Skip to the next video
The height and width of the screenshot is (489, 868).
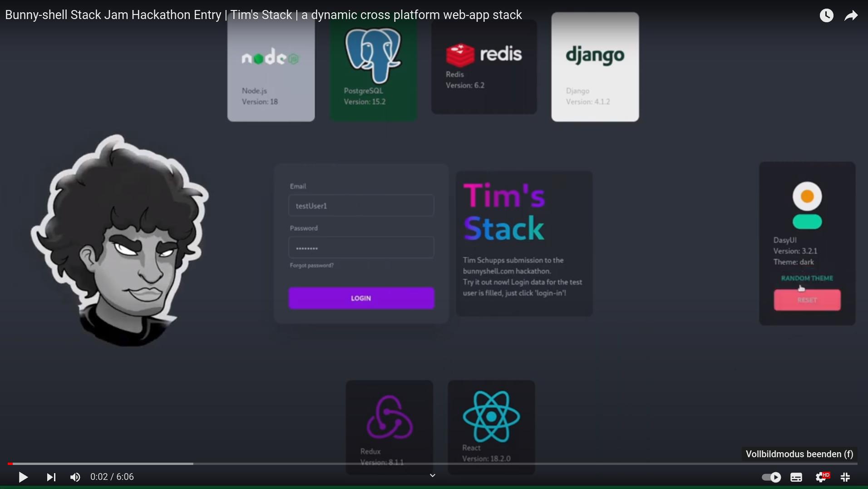click(51, 477)
